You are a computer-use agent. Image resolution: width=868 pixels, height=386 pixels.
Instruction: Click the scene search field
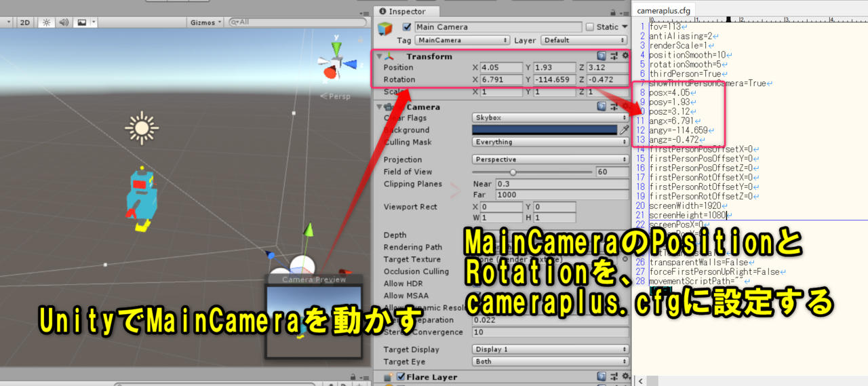click(x=296, y=22)
